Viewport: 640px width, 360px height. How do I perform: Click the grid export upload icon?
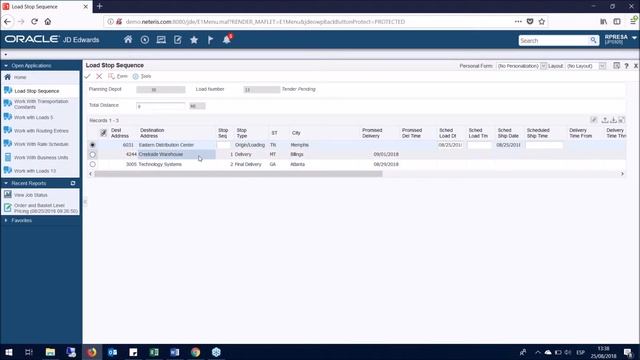(x=605, y=120)
